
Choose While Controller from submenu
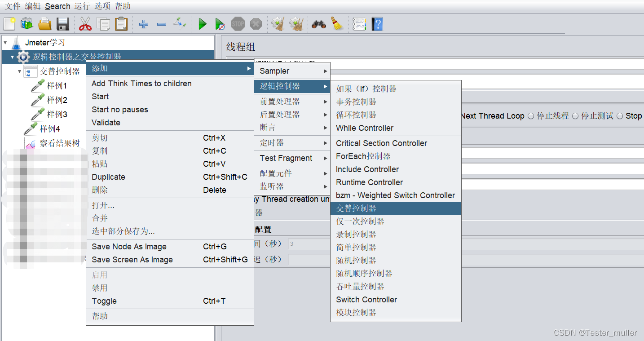click(396, 128)
